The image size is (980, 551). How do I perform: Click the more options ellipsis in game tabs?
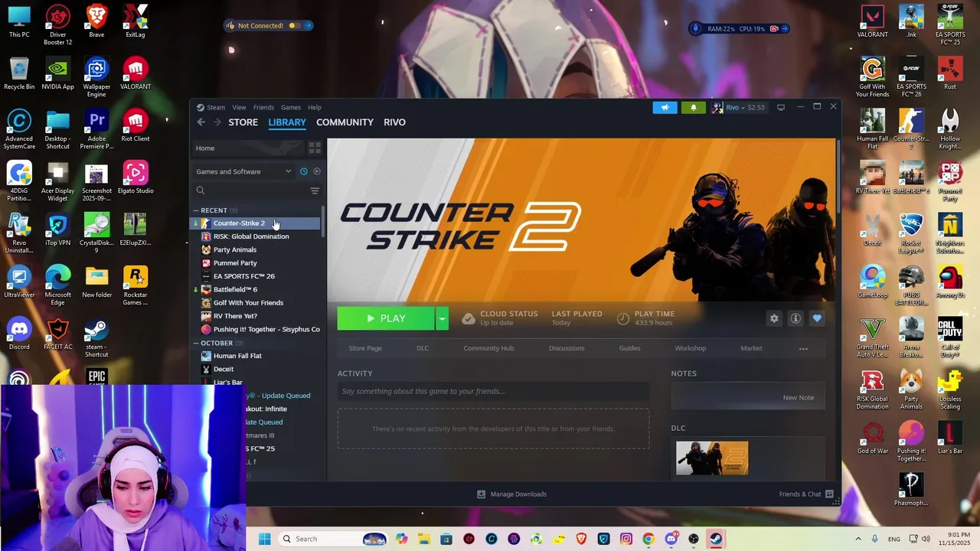click(x=803, y=348)
